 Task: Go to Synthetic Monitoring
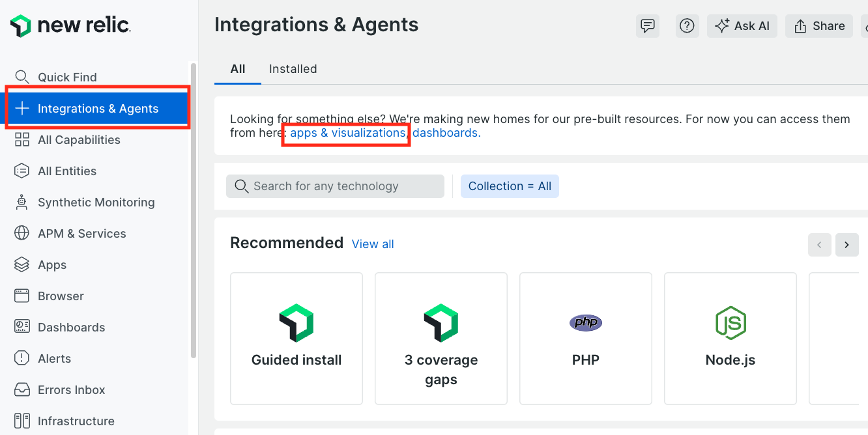(98, 202)
